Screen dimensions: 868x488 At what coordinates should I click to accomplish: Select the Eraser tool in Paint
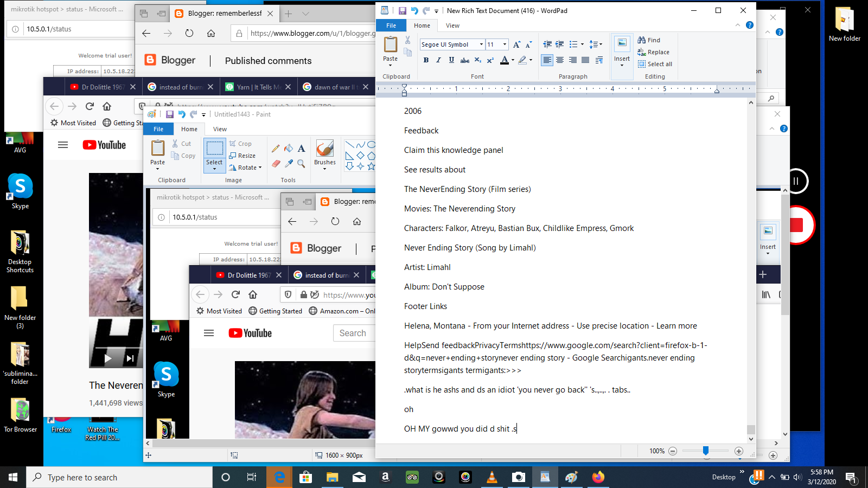(276, 163)
